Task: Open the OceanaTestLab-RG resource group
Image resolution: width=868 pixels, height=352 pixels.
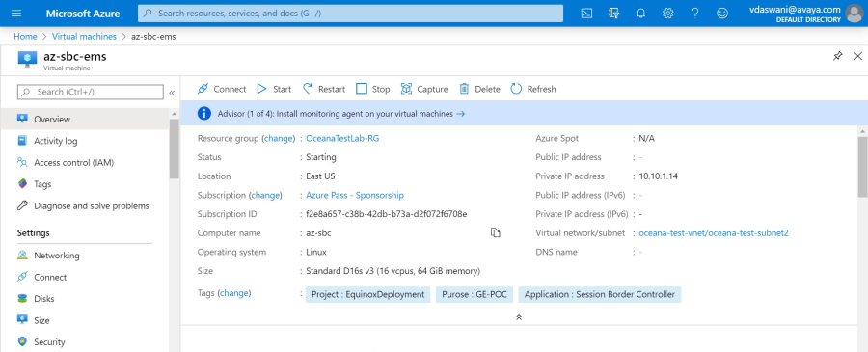Action: coord(342,138)
